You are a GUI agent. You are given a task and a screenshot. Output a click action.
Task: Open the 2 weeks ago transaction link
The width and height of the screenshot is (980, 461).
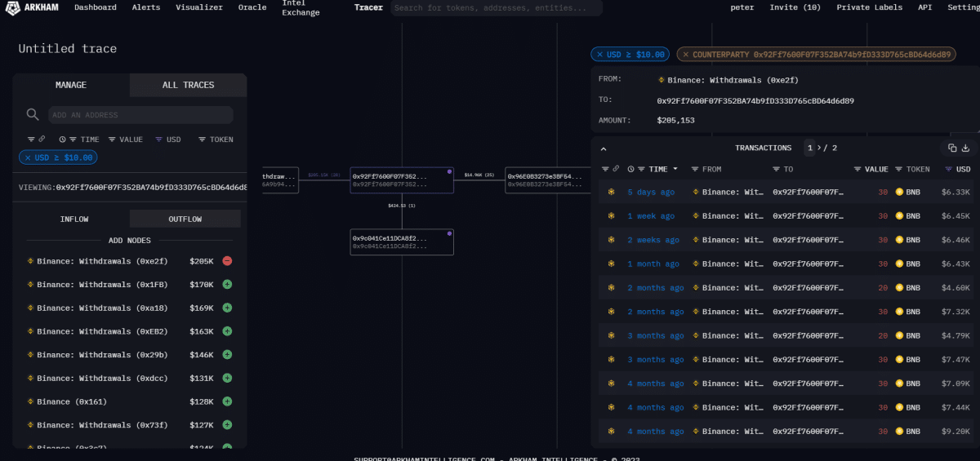[653, 240]
